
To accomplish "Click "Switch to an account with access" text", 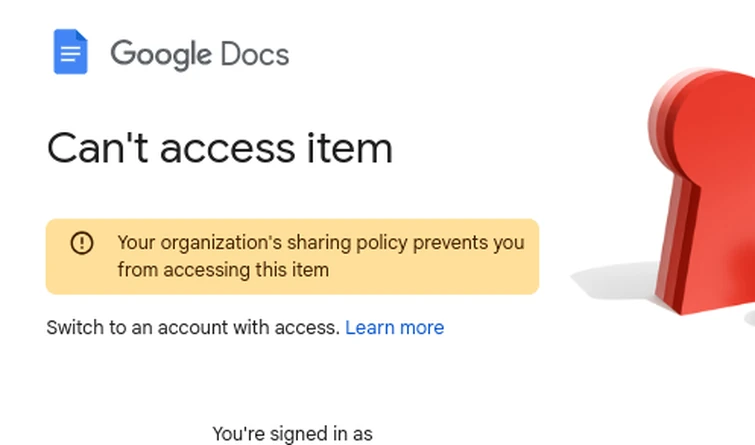I will click(x=192, y=328).
